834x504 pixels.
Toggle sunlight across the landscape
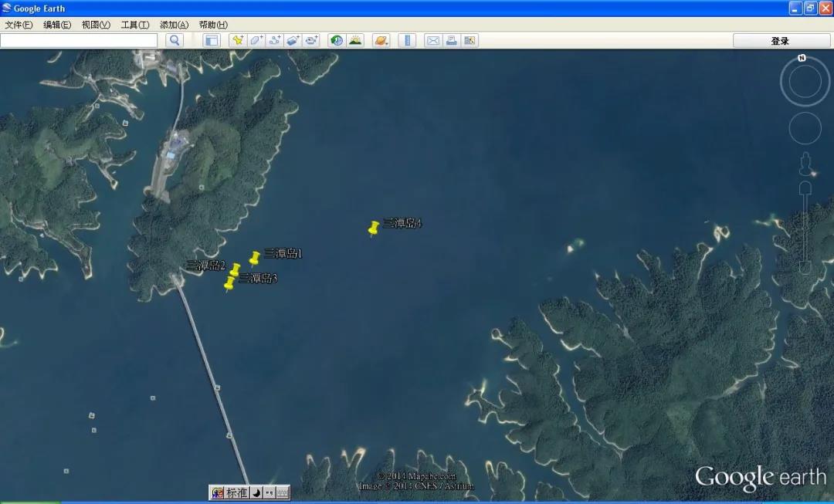[x=355, y=40]
